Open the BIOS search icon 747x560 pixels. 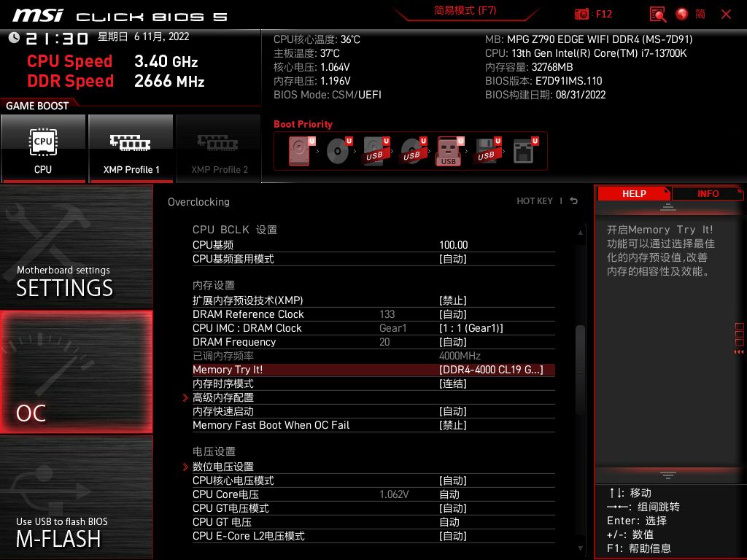[x=658, y=15]
